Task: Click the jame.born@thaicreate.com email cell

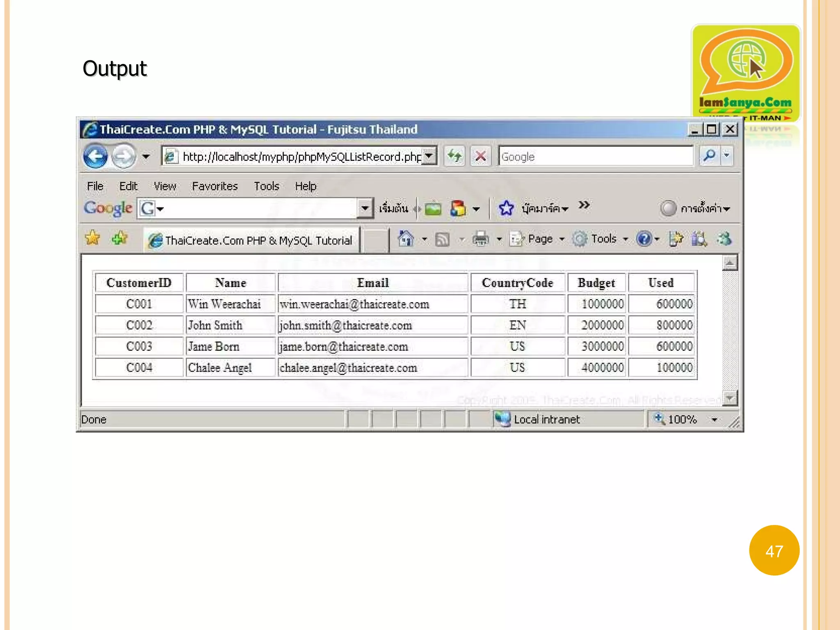Action: 373,347
